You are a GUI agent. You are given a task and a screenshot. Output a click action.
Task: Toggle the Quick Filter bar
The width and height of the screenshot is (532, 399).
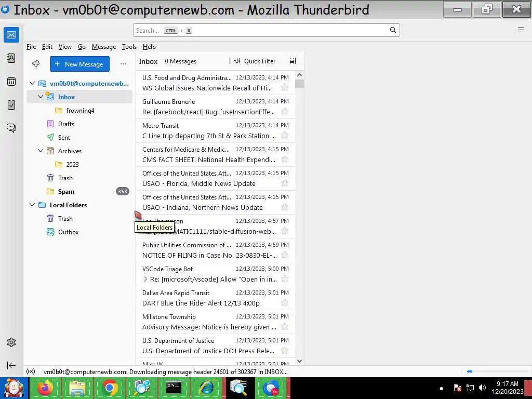pos(255,61)
